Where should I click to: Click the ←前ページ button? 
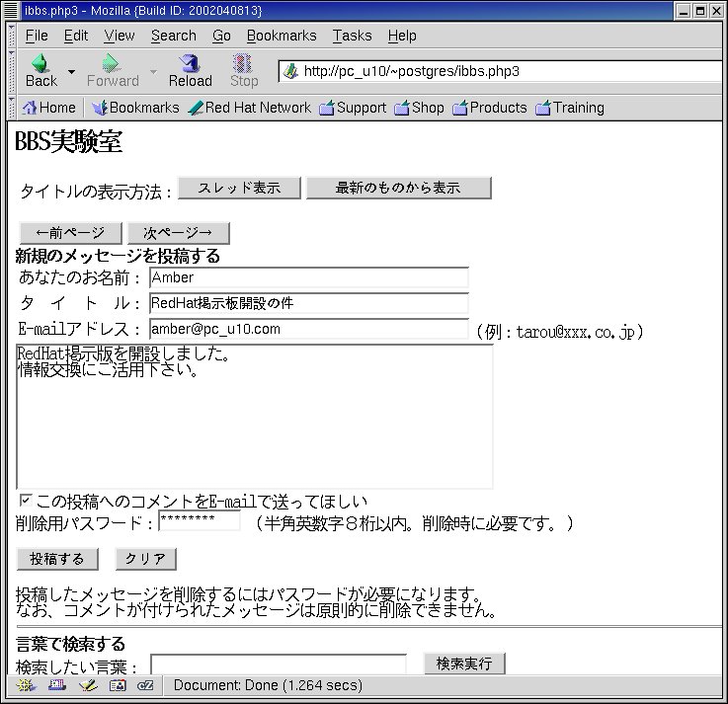pos(70,233)
